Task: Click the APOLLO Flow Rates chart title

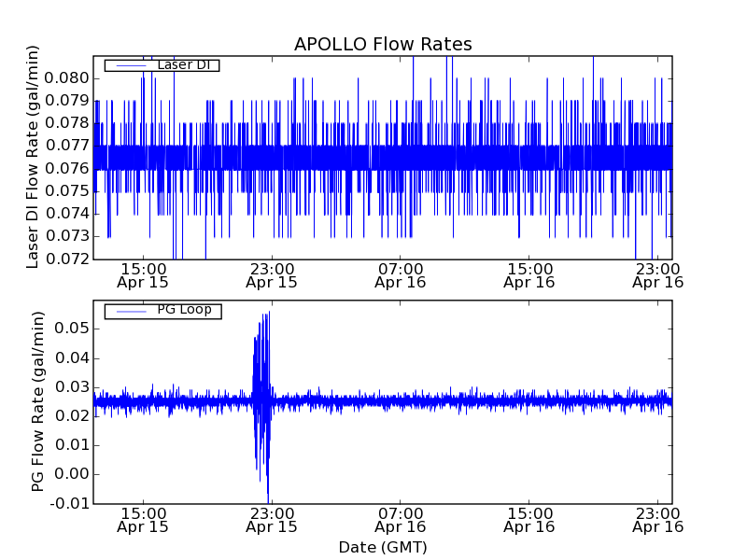Action: [383, 44]
